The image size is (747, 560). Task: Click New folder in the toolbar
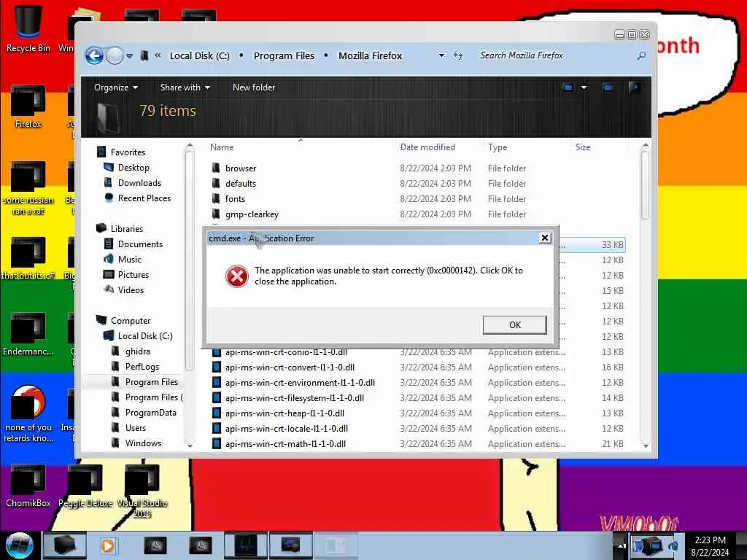click(x=253, y=87)
